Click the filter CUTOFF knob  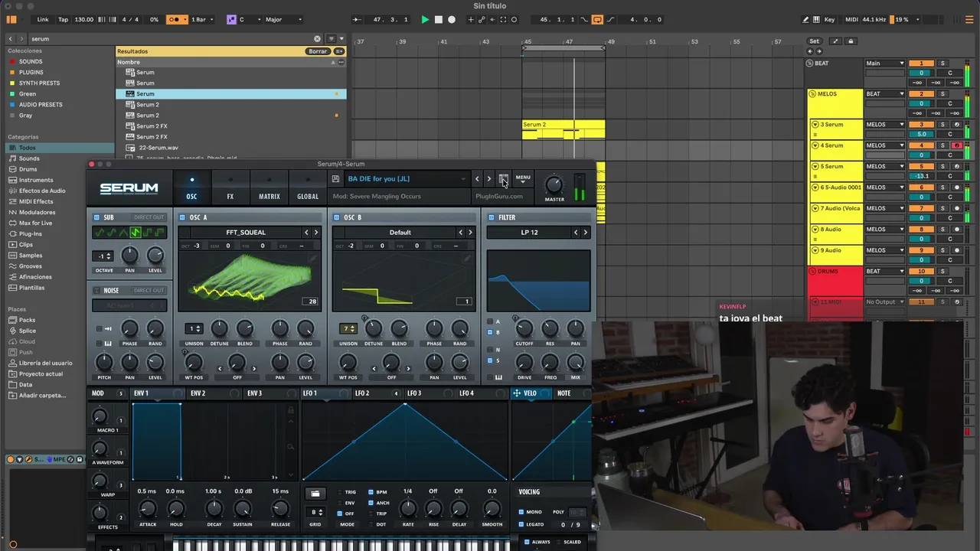(524, 329)
